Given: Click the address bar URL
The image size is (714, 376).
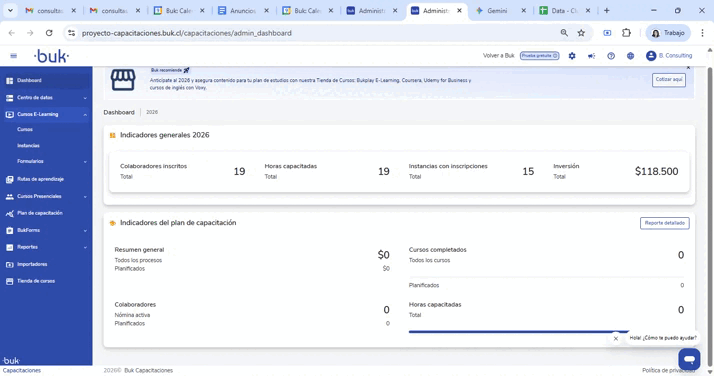Looking at the screenshot, I should 187,33.
